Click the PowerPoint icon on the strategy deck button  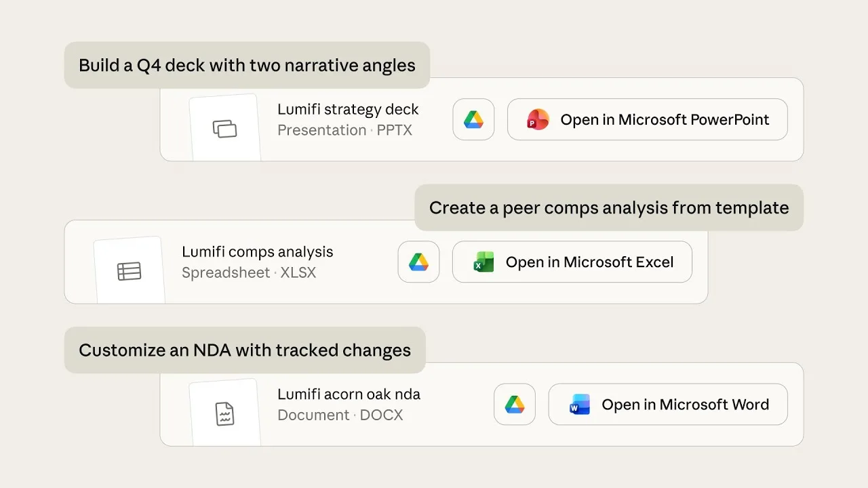538,119
